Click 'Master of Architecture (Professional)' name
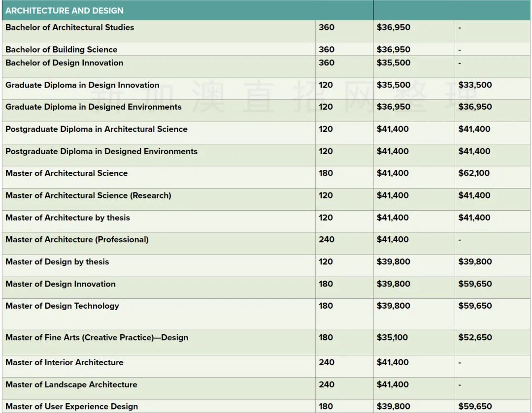 tap(77, 240)
